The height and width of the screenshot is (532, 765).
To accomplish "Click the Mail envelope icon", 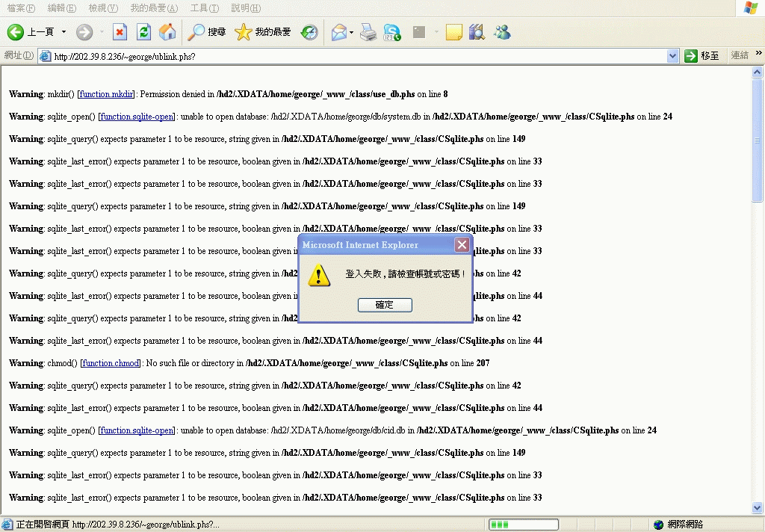I will 338,33.
